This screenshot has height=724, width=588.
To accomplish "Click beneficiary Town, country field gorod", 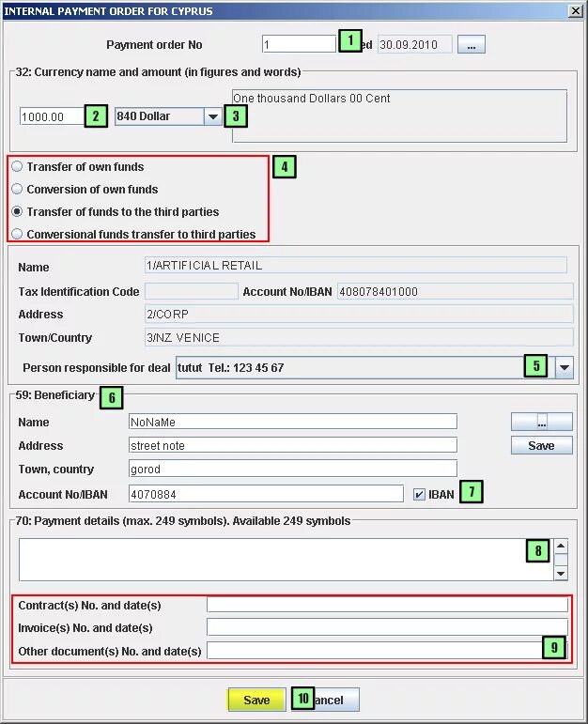I will [293, 469].
